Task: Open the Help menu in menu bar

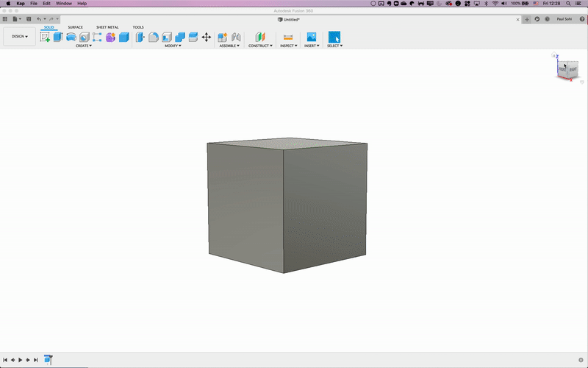Action: (82, 4)
